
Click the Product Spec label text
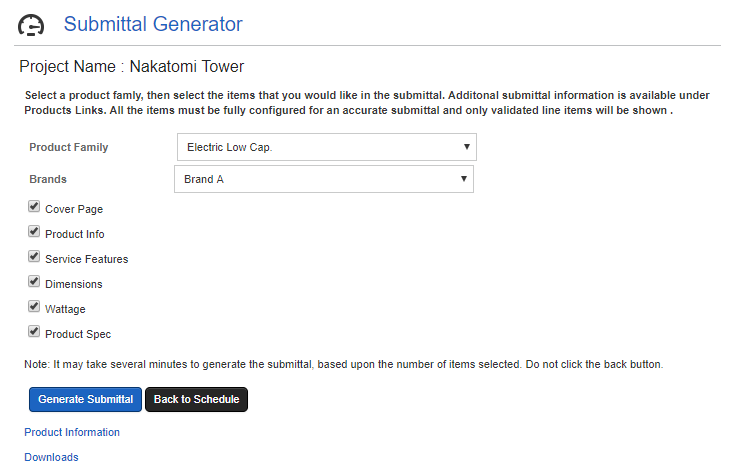[78, 334]
